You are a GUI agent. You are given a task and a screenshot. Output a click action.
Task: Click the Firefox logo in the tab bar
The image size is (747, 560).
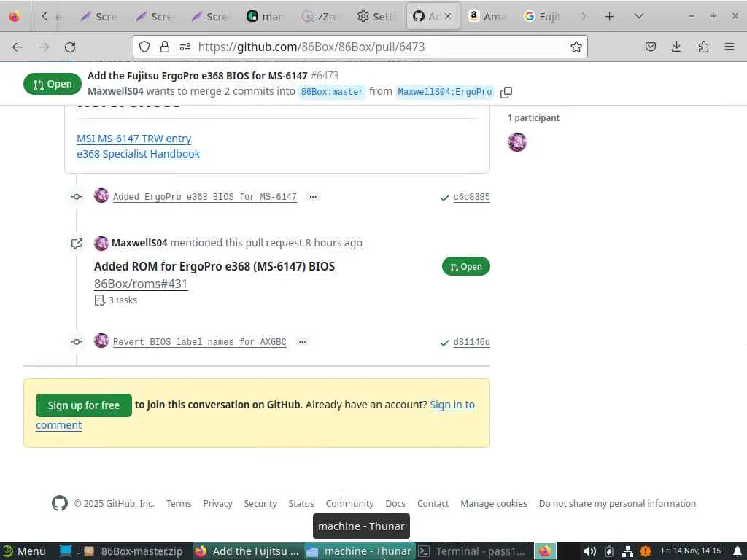pyautogui.click(x=15, y=16)
